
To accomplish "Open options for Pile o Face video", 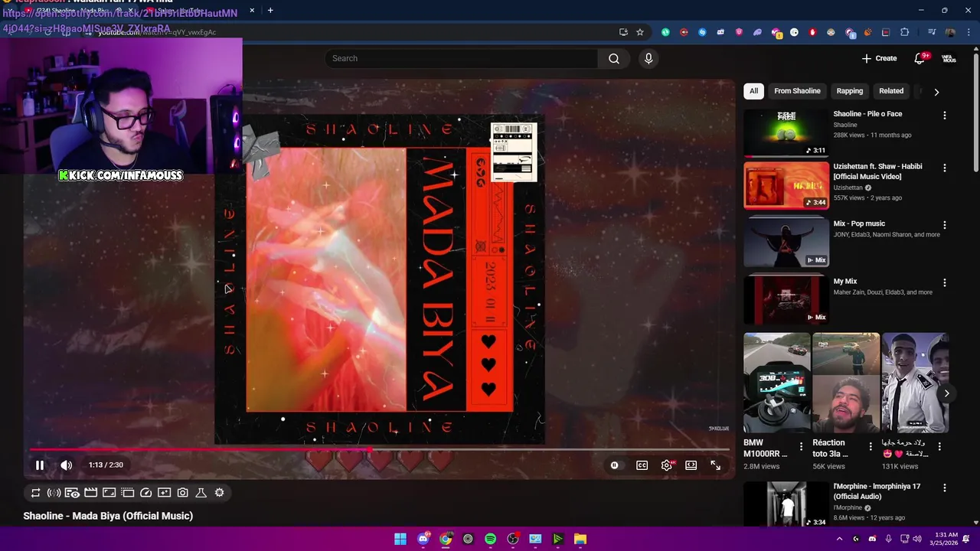I will tap(944, 116).
